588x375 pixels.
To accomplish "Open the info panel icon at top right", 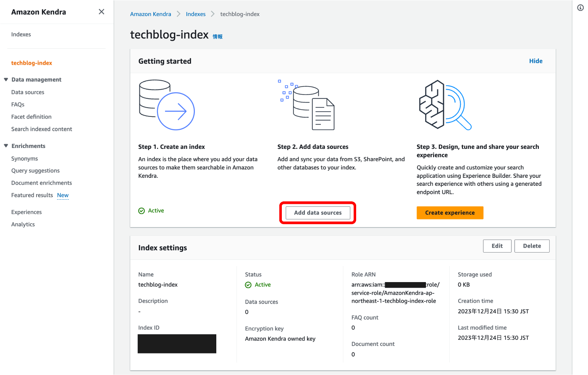I will tap(580, 8).
